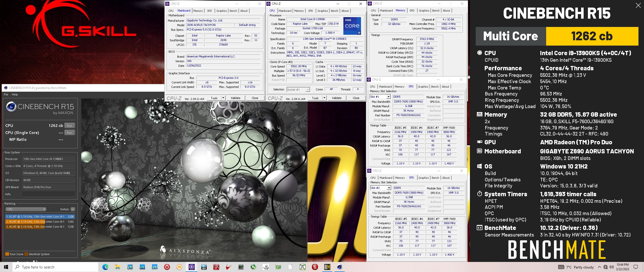The height and width of the screenshot is (272, 644).
Task: Click Validate in CPU-Z processor window
Action: coord(337,98)
